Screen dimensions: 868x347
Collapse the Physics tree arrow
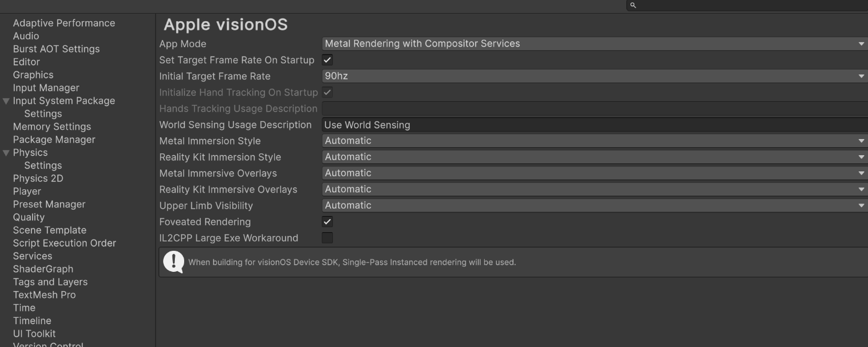(x=6, y=153)
